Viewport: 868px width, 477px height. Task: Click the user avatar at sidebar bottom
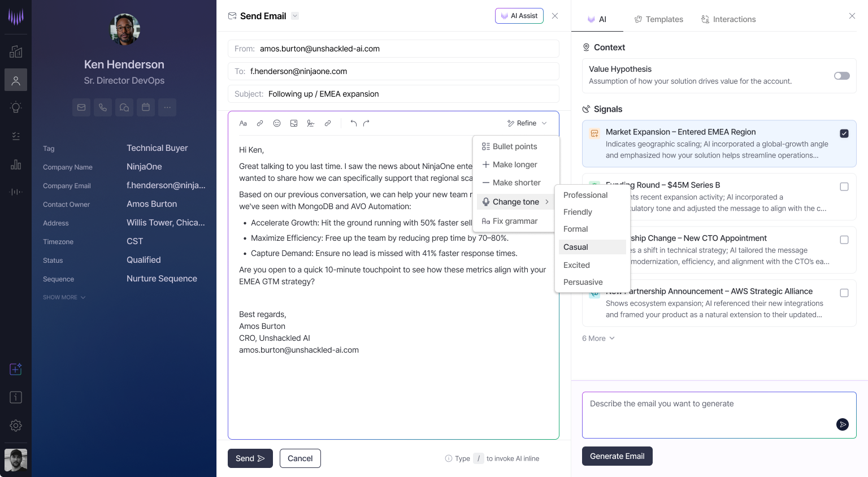click(16, 460)
